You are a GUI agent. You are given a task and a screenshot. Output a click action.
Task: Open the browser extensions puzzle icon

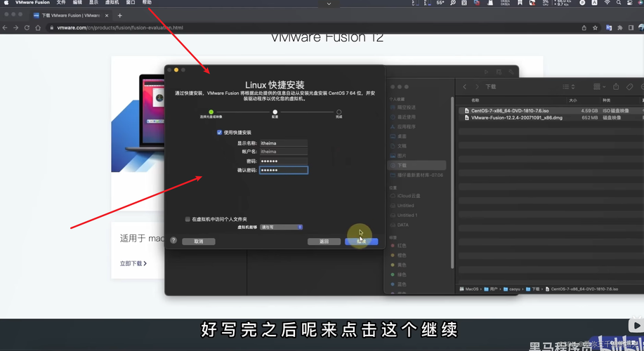(619, 28)
